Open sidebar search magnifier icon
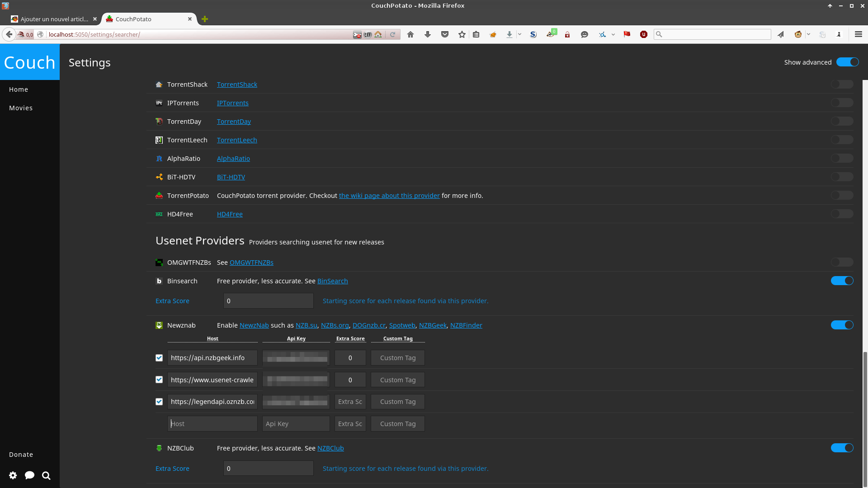The height and width of the screenshot is (488, 868). click(46, 475)
